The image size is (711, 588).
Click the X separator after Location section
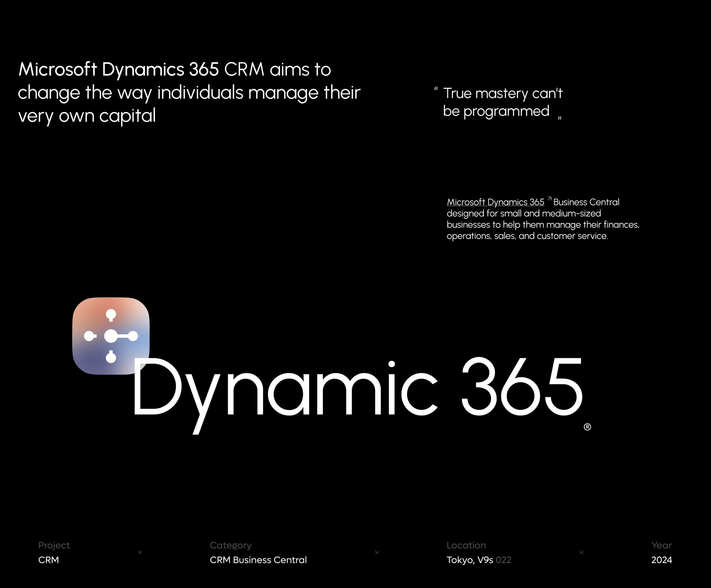[x=582, y=552]
